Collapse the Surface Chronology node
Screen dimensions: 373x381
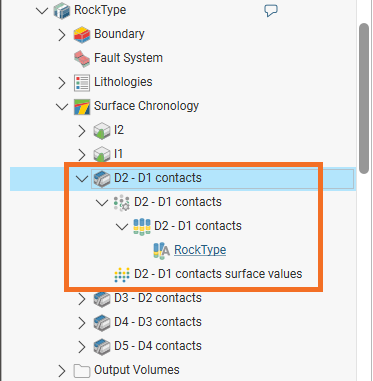(62, 107)
